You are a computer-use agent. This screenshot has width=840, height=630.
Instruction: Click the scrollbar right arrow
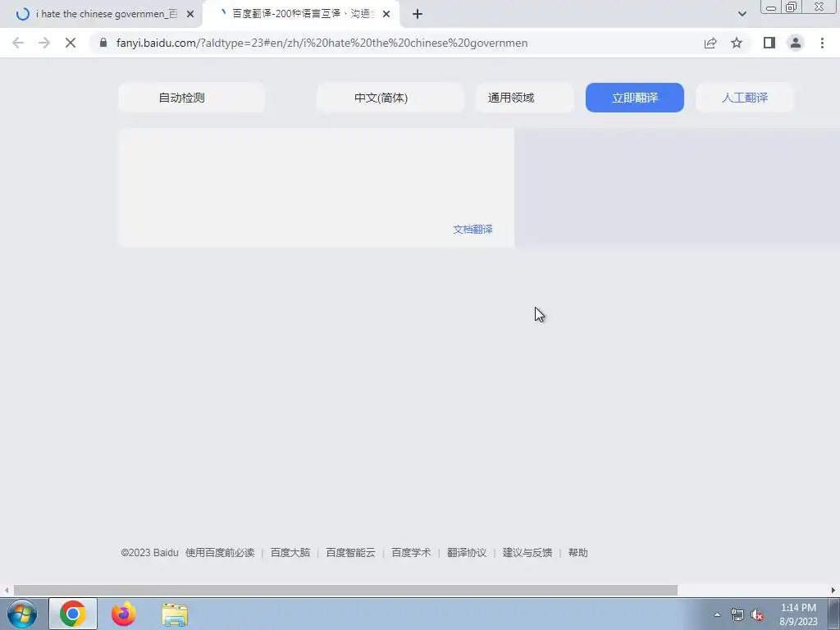click(833, 590)
